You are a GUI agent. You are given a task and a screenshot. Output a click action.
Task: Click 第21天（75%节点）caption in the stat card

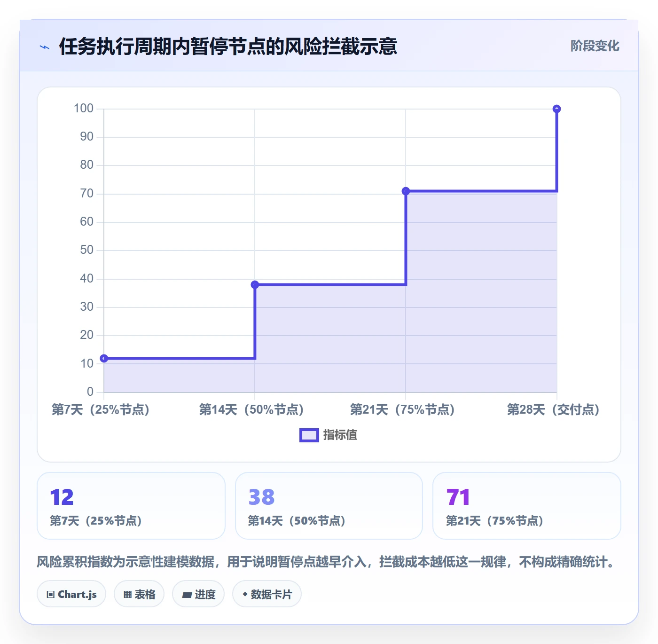tap(494, 521)
